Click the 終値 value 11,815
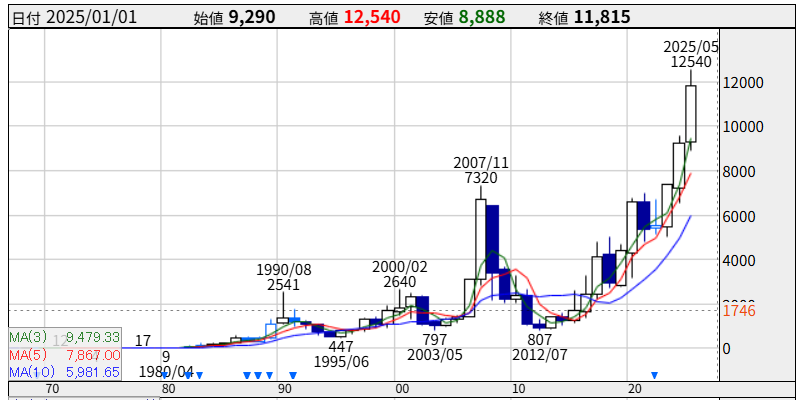This screenshot has width=800, height=400. pyautogui.click(x=602, y=17)
